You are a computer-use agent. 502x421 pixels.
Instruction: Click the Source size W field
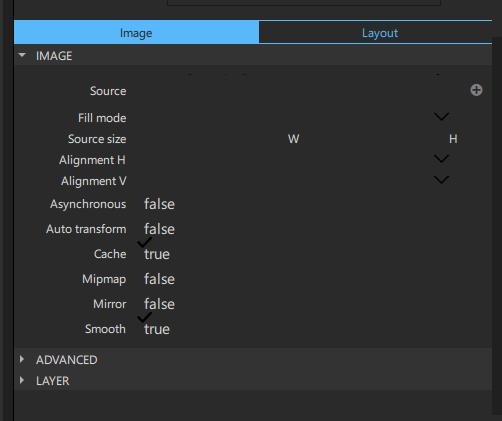point(209,139)
